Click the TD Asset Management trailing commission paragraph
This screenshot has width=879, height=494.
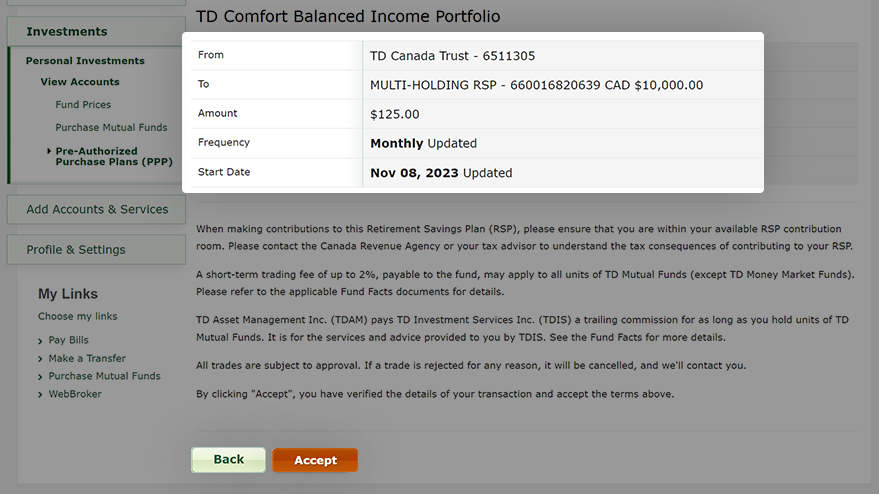tap(522, 329)
